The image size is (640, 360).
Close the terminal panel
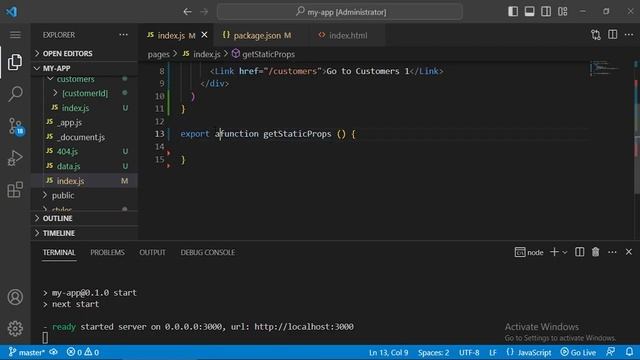[629, 252]
